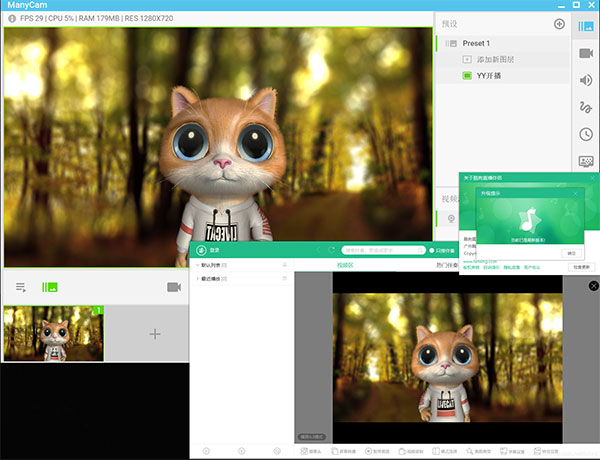Image resolution: width=600 pixels, height=460 pixels.
Task: Click the first circular icon in player's bottom-left bar
Action: click(x=206, y=451)
